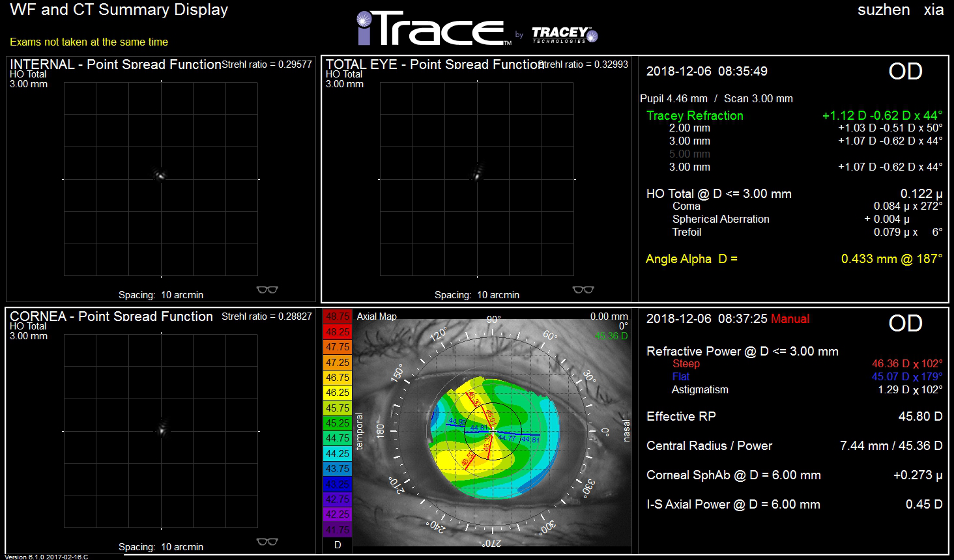Screen dimensions: 954x560
Task: Click the 0.122 µ HO total value
Action: pos(921,193)
